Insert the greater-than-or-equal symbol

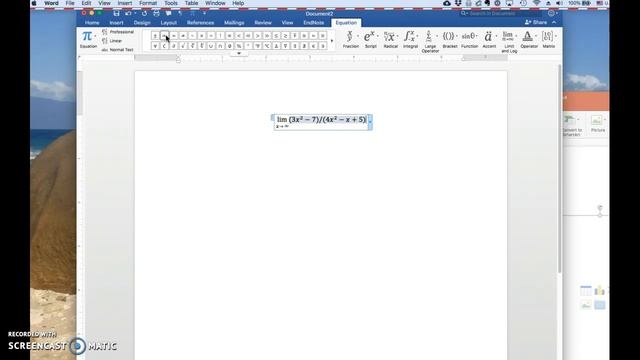tap(285, 36)
